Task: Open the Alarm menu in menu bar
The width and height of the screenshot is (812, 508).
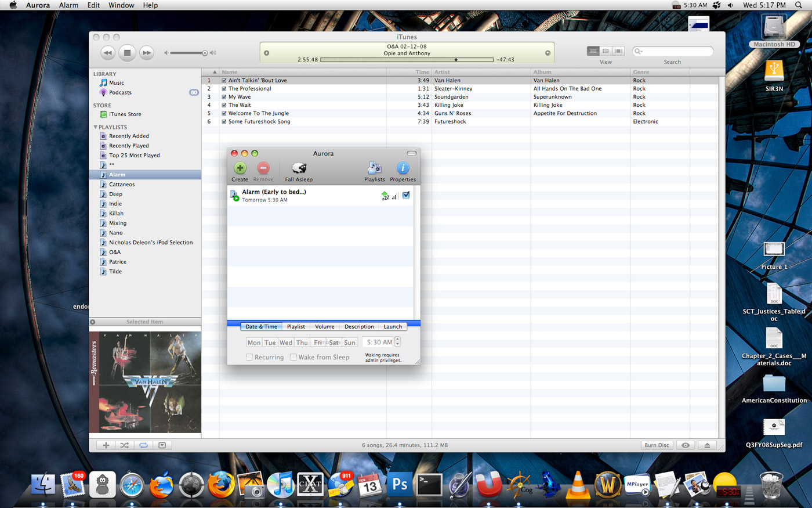Action: 68,5
